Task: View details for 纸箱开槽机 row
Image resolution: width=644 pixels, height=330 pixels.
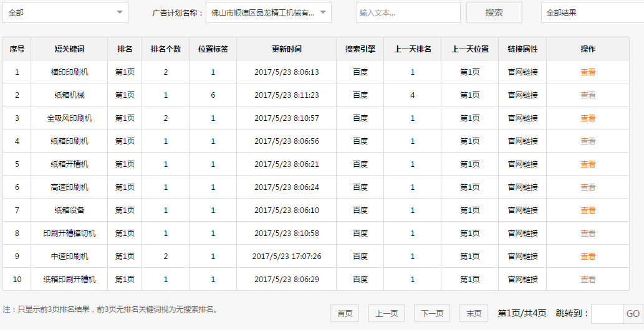Action: click(588, 164)
